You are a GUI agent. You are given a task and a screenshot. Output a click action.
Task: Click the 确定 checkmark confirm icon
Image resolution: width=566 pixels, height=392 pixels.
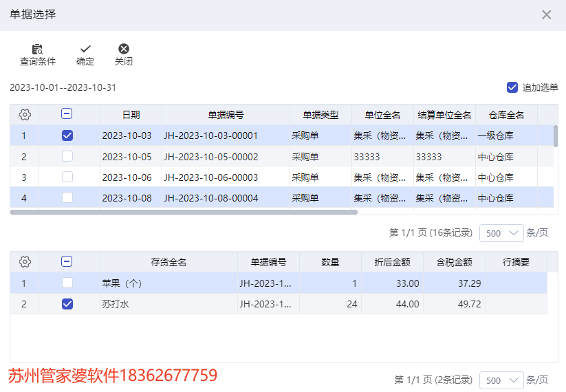point(85,50)
